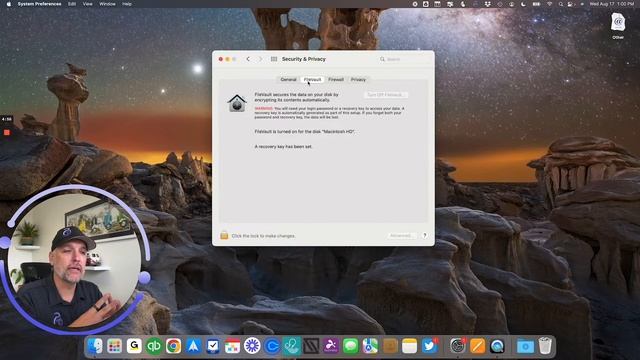Select the FileVault tab
The image size is (640, 360).
click(312, 80)
